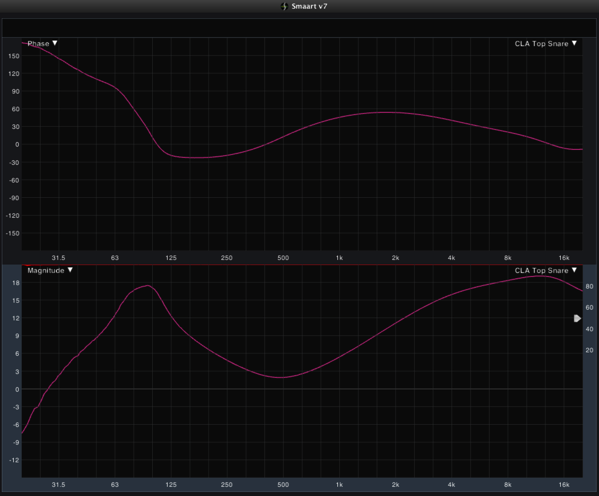This screenshot has height=496, width=599.
Task: Click the magnitude trace dip at 500 Hz
Action: [282, 378]
